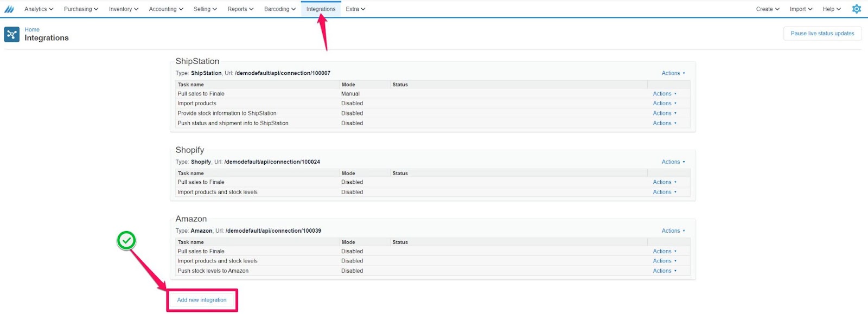This screenshot has width=868, height=314.
Task: Click the Finale Inventory logo icon
Action: coord(9,9)
